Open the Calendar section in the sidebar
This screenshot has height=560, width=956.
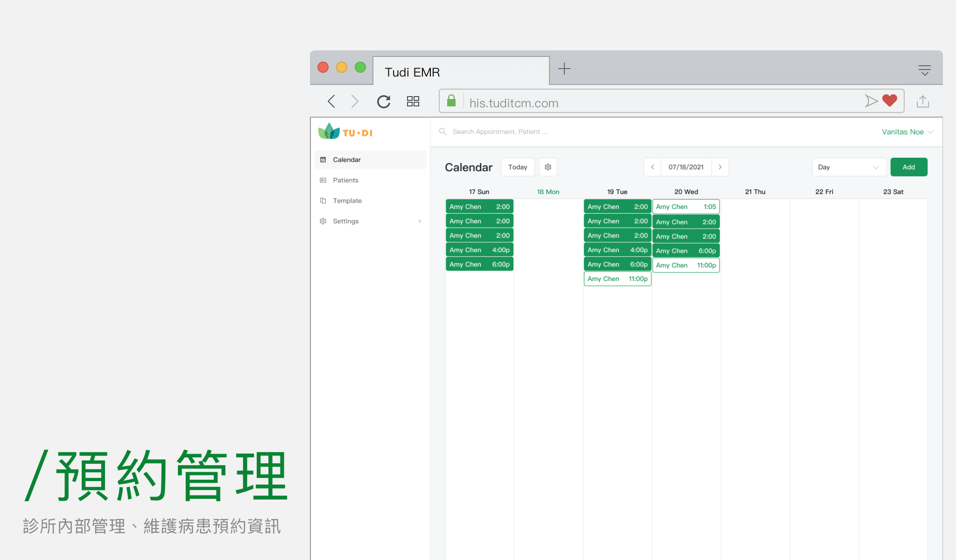tap(346, 159)
